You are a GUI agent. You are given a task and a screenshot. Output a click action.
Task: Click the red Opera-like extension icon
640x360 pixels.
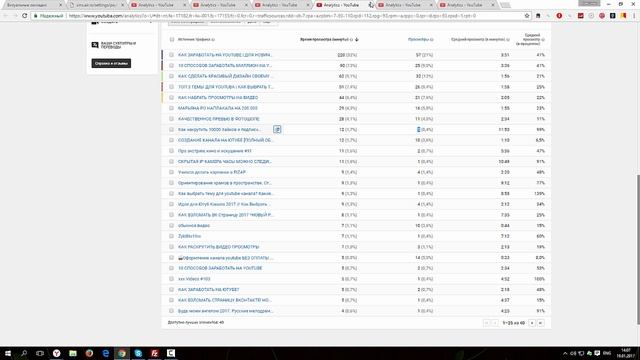[559, 16]
